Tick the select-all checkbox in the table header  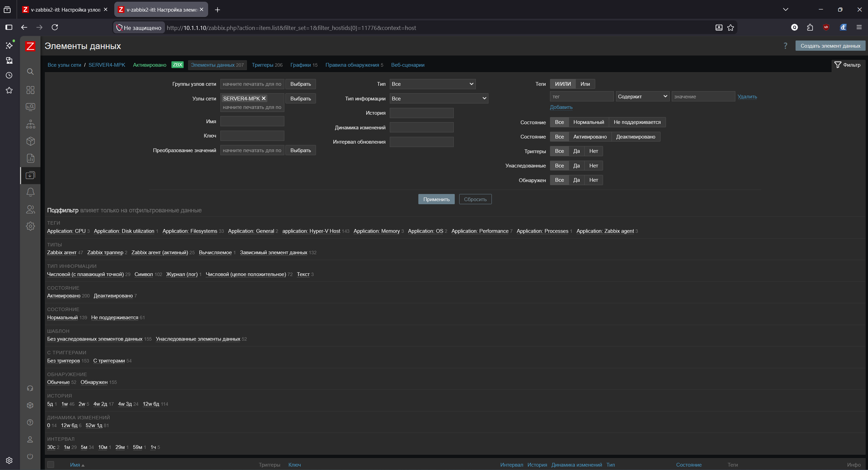[51, 465]
